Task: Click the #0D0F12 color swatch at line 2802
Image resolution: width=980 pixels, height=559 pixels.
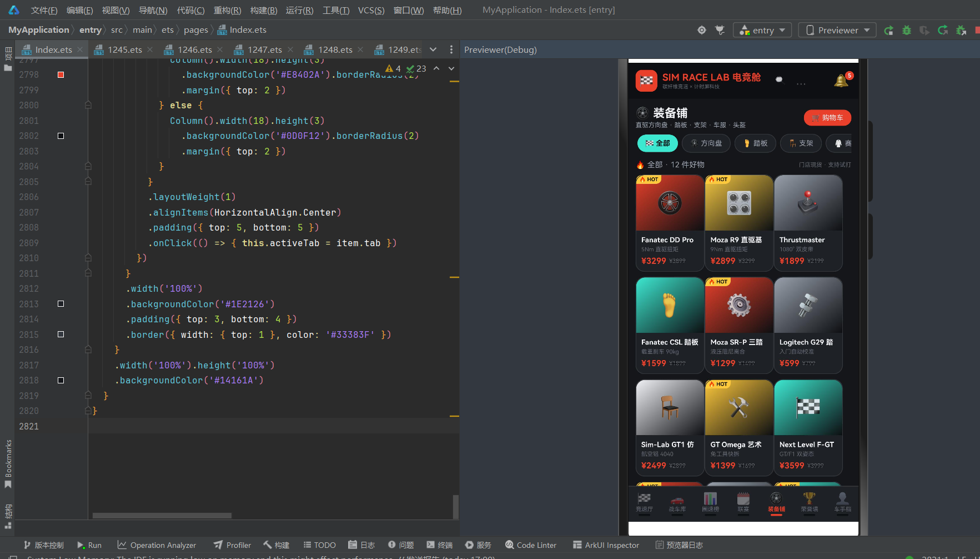Action: click(x=61, y=136)
